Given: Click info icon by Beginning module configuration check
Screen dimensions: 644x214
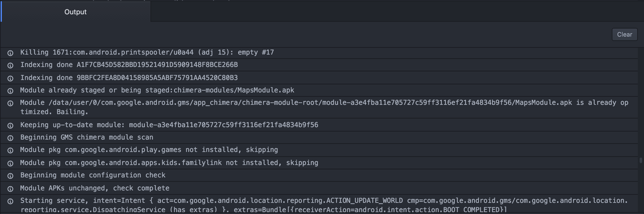Looking at the screenshot, I should tap(10, 176).
